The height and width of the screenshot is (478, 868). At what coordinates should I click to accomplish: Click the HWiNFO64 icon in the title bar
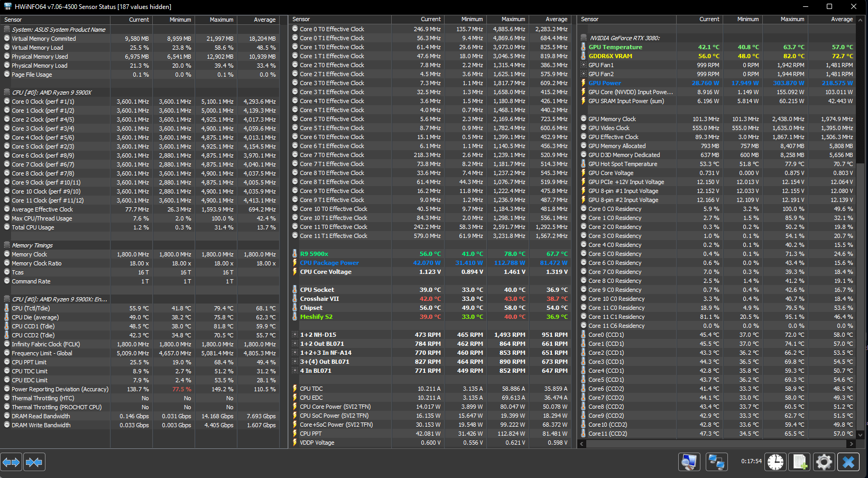click(x=7, y=7)
